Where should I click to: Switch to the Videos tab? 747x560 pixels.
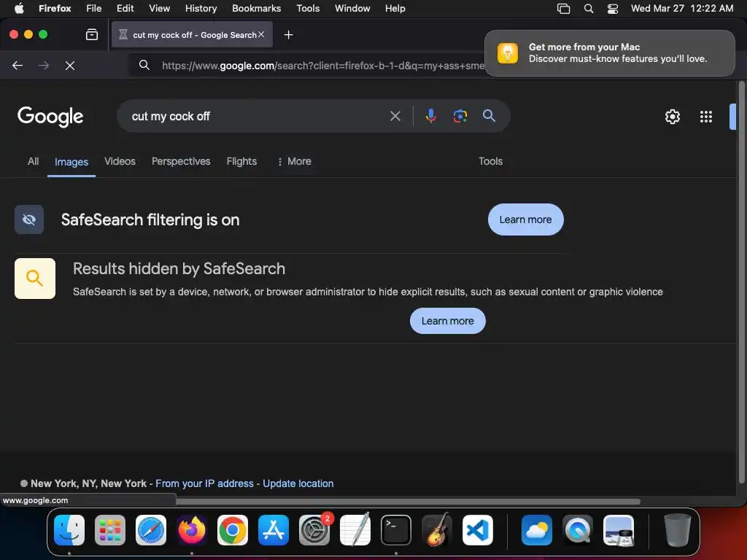tap(120, 161)
